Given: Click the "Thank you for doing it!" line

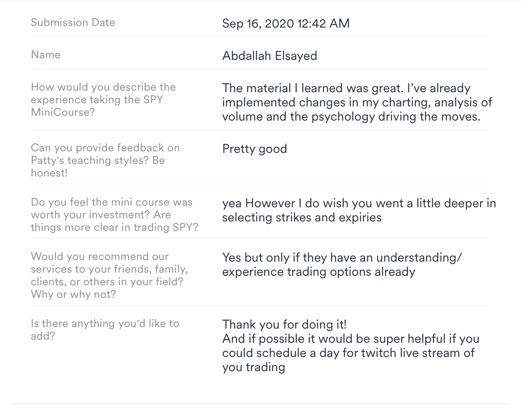Looking at the screenshot, I should [x=284, y=324].
